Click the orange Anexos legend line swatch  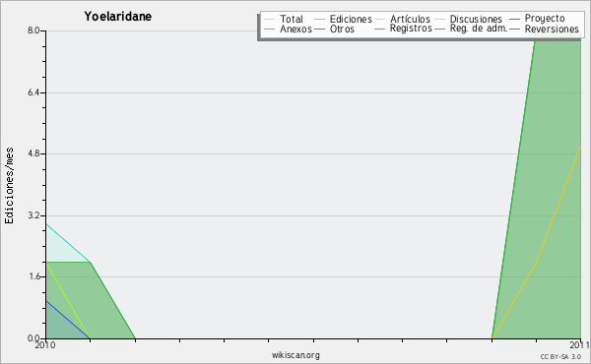point(270,29)
